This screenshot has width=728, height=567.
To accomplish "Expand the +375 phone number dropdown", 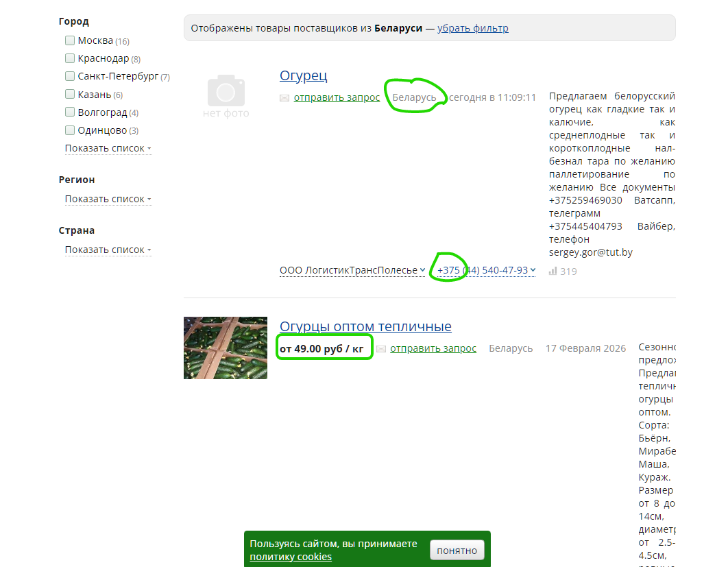I will point(486,270).
